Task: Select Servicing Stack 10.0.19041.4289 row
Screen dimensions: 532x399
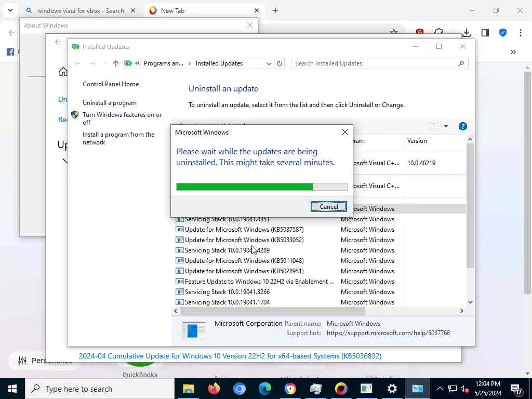Action: 320,250
